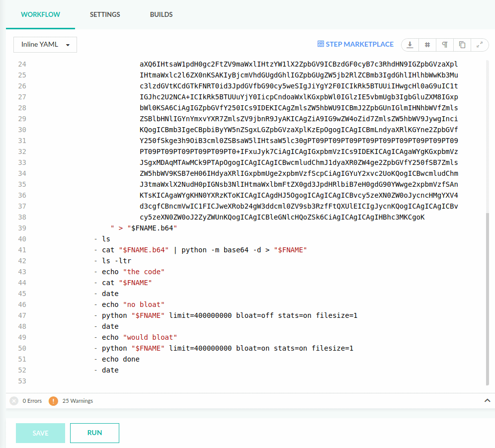Click the editor vertical scrollbar

pos(487,298)
